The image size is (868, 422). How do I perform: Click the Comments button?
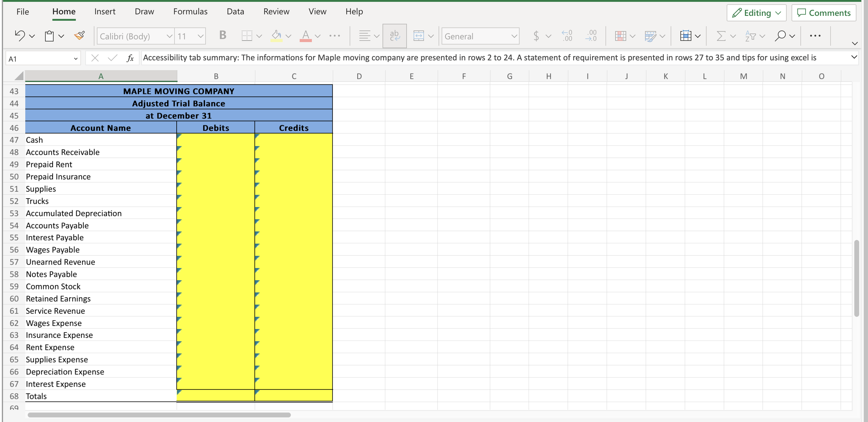(824, 13)
